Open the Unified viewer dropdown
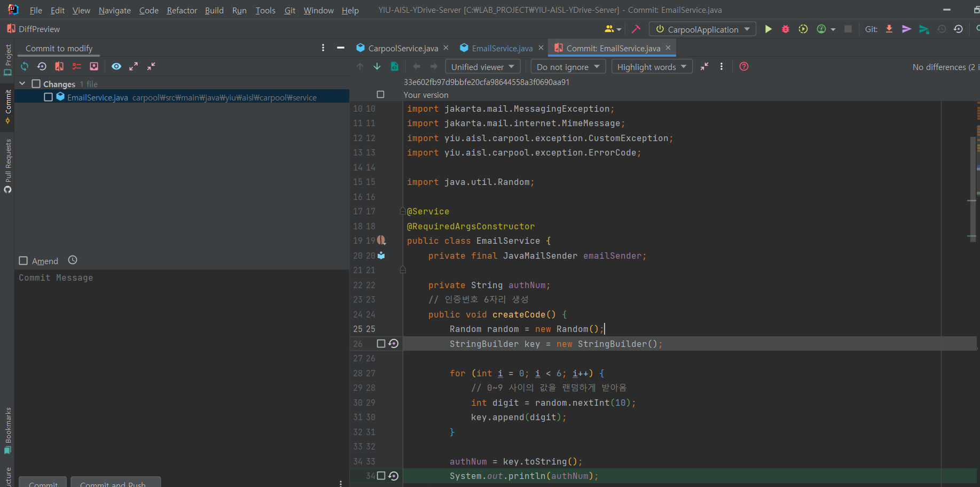 [x=482, y=67]
